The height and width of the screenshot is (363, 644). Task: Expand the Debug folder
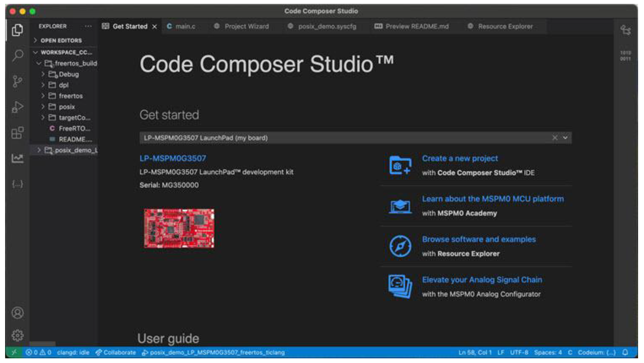pyautogui.click(x=69, y=74)
